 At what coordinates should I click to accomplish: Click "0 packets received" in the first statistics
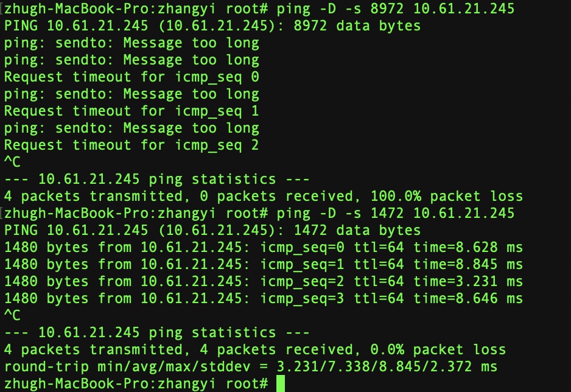coord(276,196)
